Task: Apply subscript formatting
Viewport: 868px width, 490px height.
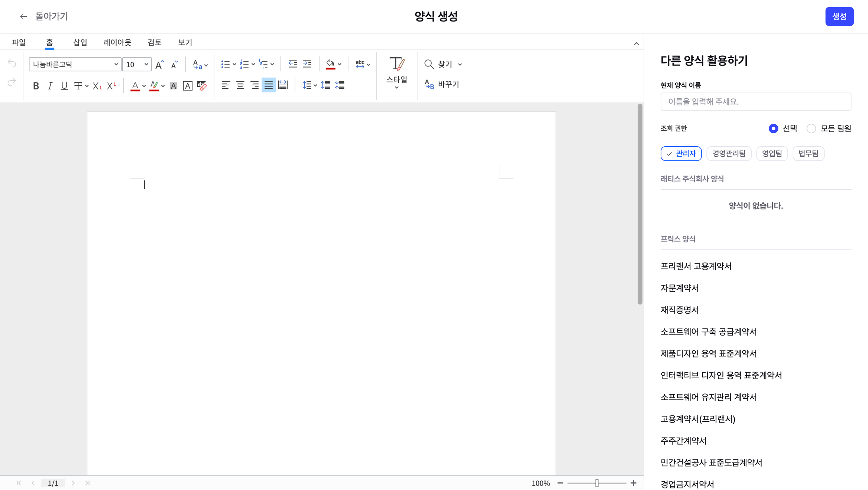Action: pyautogui.click(x=97, y=86)
